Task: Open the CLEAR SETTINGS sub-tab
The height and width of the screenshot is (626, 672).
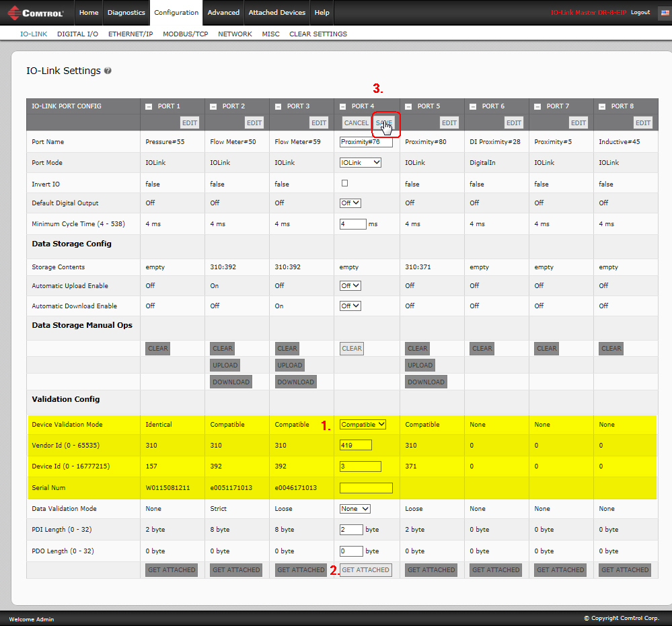Action: [318, 34]
